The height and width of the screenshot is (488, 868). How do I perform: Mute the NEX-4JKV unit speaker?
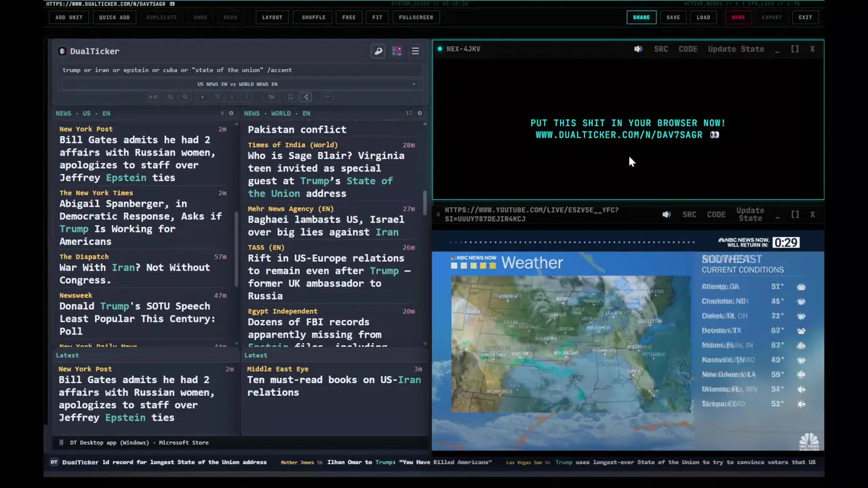coord(638,49)
